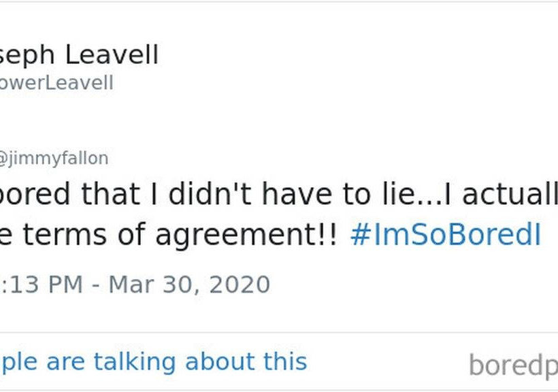Open Joseph Leavell's profile name link
This screenshot has height=392, width=558.
(78, 55)
